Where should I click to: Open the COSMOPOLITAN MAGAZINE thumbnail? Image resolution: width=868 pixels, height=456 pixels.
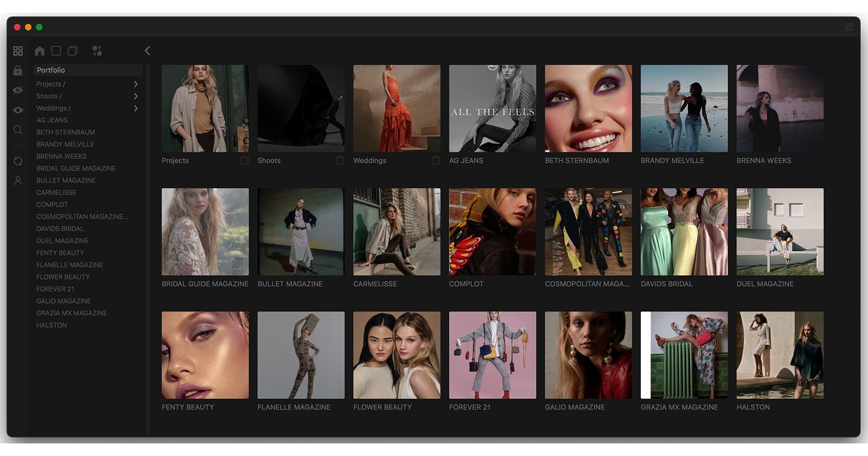pos(589,232)
